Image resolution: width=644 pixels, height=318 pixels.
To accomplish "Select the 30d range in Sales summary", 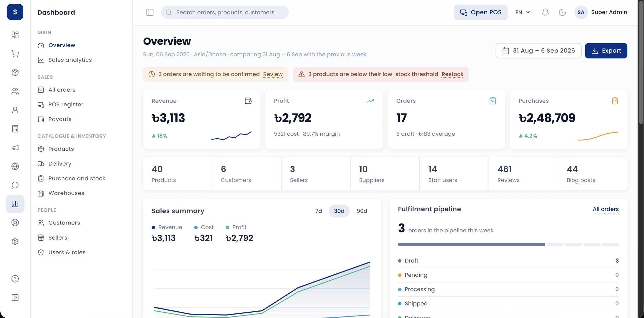I will pyautogui.click(x=339, y=211).
